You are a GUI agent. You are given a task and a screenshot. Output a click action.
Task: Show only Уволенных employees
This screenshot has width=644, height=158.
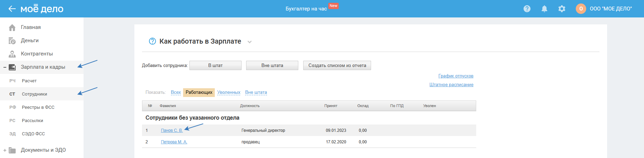point(229,92)
